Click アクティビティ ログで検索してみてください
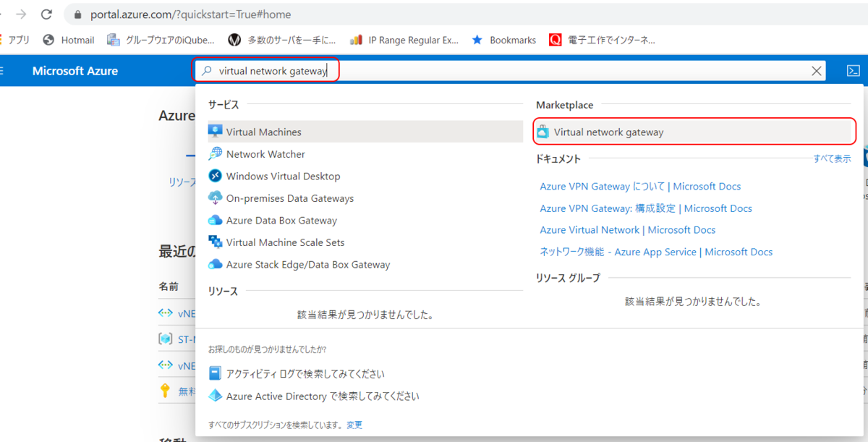Image resolution: width=868 pixels, height=442 pixels. (305, 374)
